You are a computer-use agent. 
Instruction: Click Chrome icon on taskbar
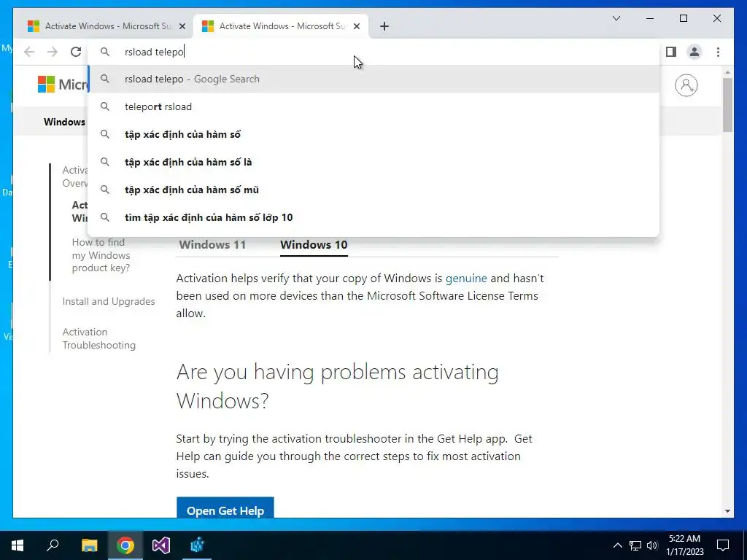click(125, 545)
